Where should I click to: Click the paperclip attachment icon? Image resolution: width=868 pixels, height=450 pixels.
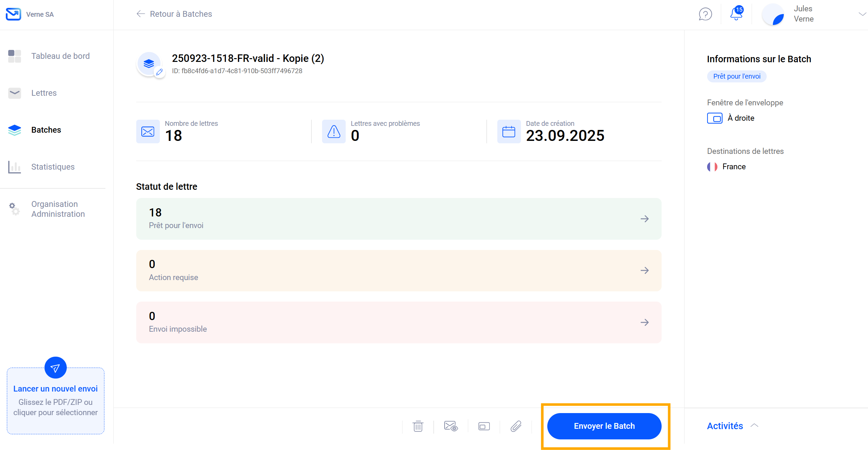tap(516, 426)
